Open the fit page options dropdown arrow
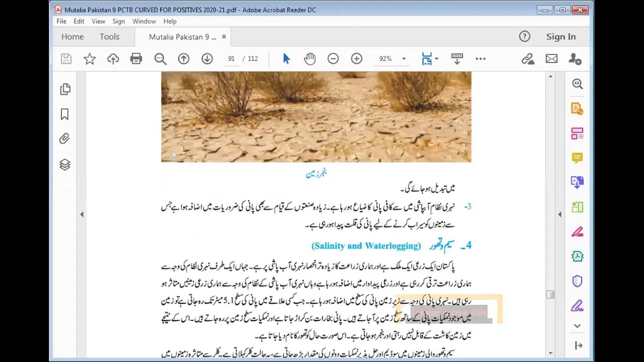This screenshot has height=362, width=644. tap(436, 59)
